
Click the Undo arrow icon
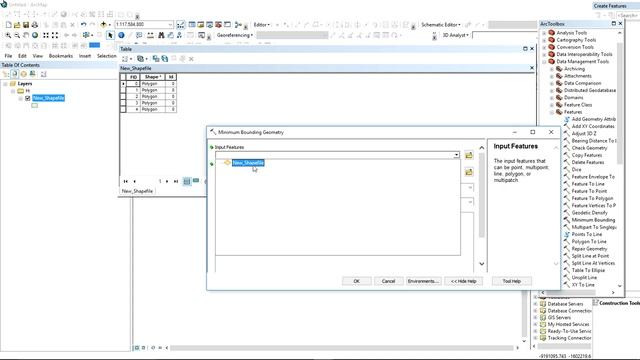click(x=83, y=25)
